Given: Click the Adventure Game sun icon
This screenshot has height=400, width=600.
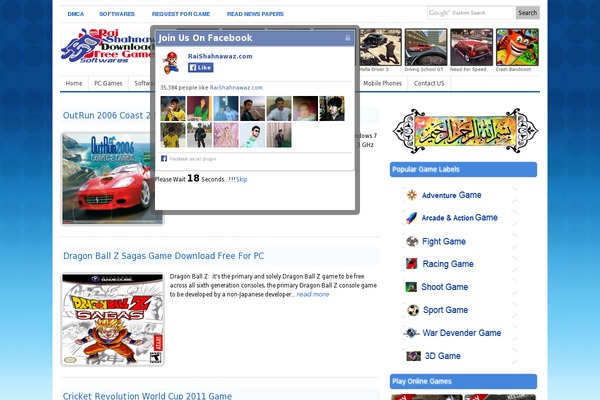Looking at the screenshot, I should click(x=412, y=195).
